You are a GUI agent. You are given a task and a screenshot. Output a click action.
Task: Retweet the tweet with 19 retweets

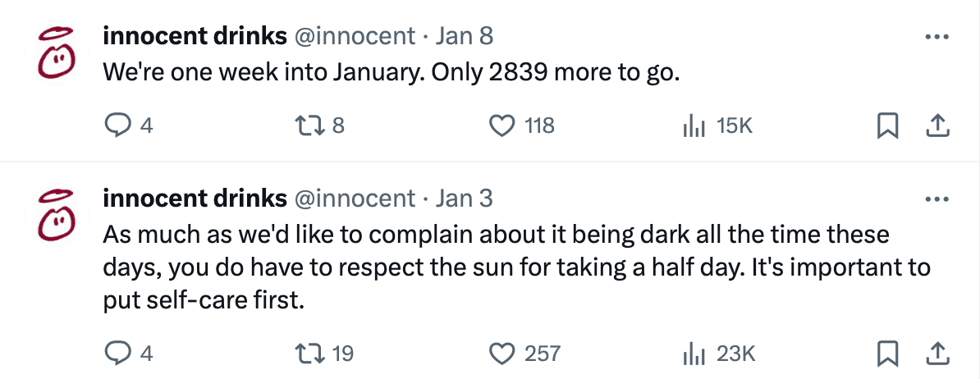[308, 354]
